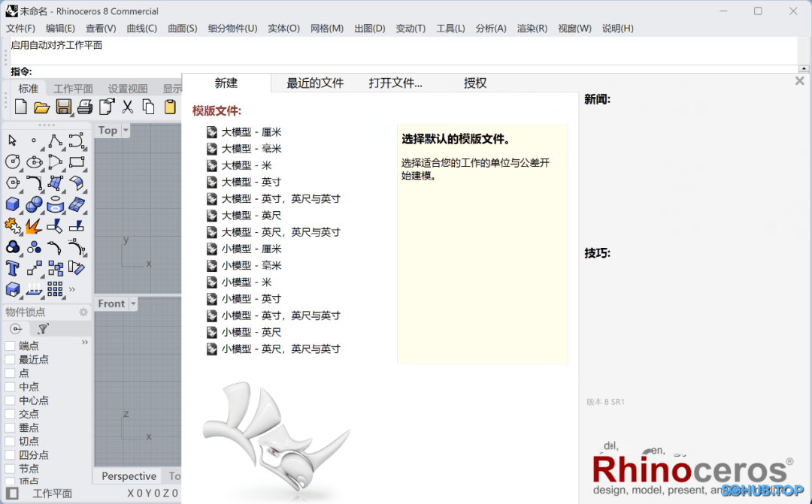Open the object snap panel settings gear

tap(83, 312)
